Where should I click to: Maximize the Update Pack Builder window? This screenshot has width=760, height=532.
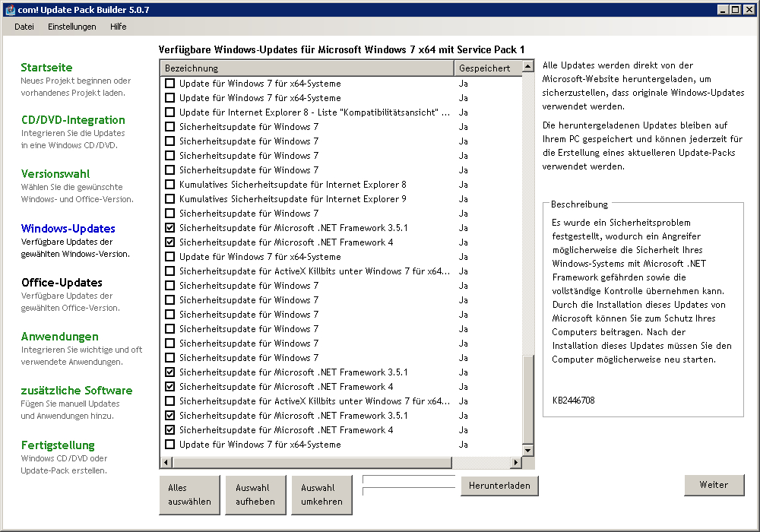pyautogui.click(x=735, y=9)
